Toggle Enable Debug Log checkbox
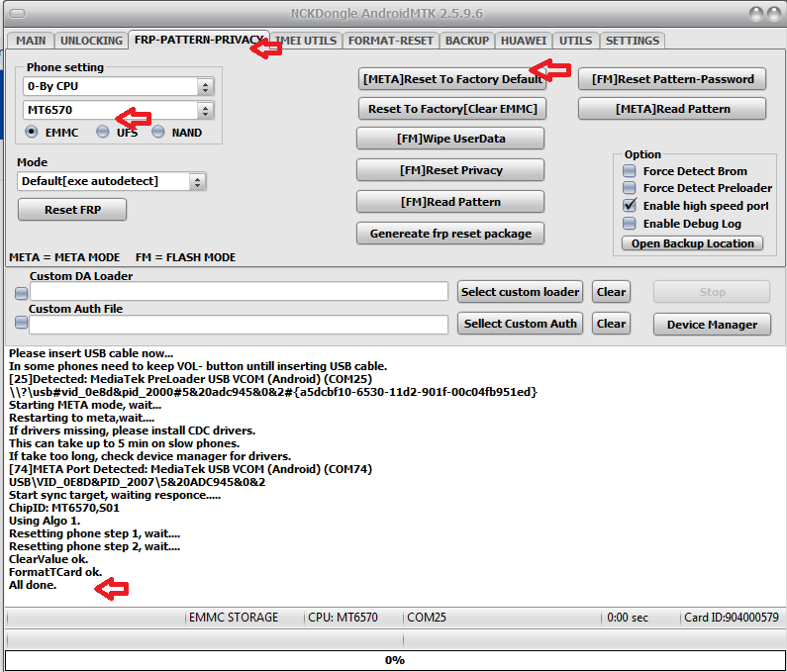Image resolution: width=787 pixels, height=672 pixels. [629, 224]
